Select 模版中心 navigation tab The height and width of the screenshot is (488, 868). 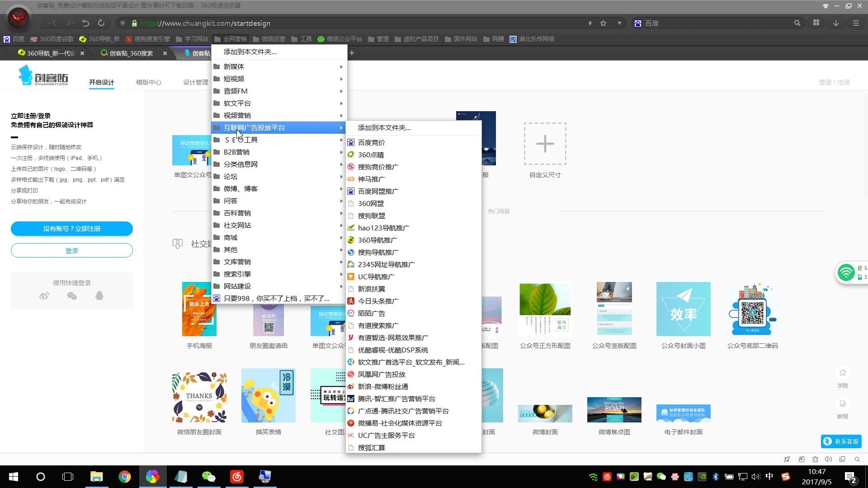[149, 82]
